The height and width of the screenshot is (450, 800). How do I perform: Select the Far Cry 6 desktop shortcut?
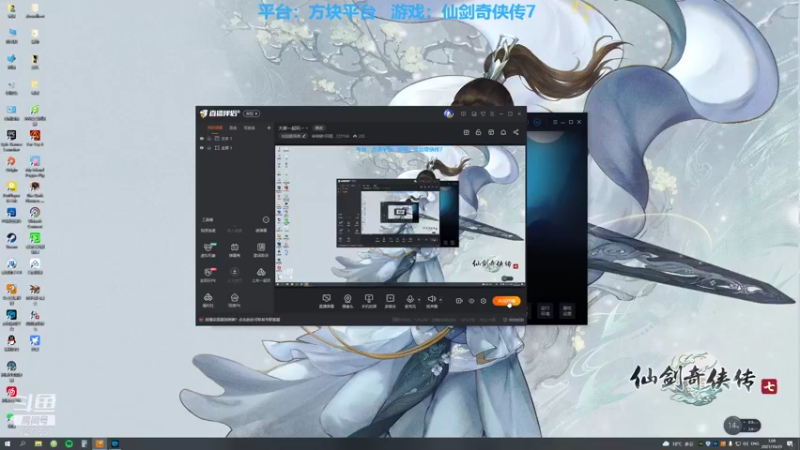[35, 138]
